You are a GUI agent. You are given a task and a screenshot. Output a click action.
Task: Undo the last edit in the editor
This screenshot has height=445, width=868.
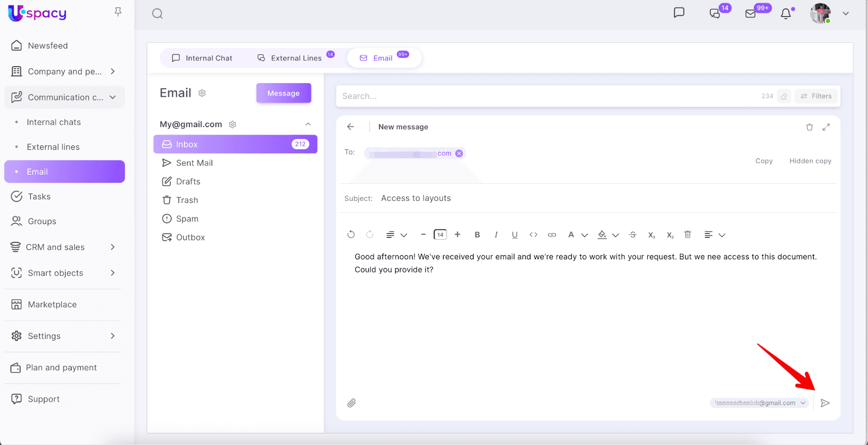(x=351, y=234)
